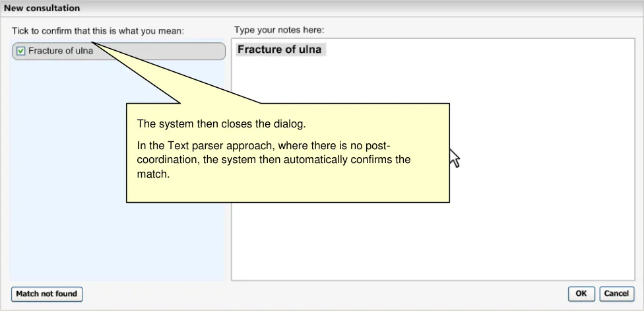Click blank yellow area at callout bottom

(x=288, y=191)
